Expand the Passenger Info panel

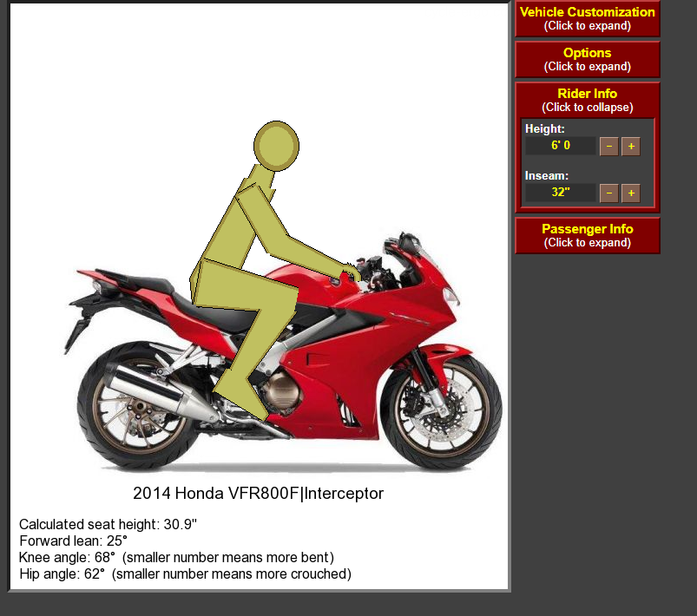pos(588,236)
